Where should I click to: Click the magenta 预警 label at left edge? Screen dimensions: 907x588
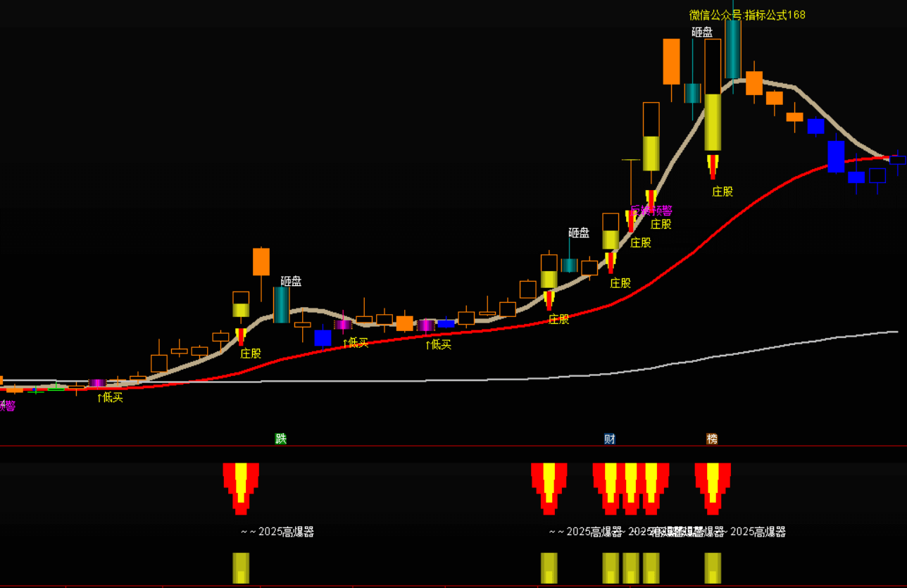(x=8, y=406)
